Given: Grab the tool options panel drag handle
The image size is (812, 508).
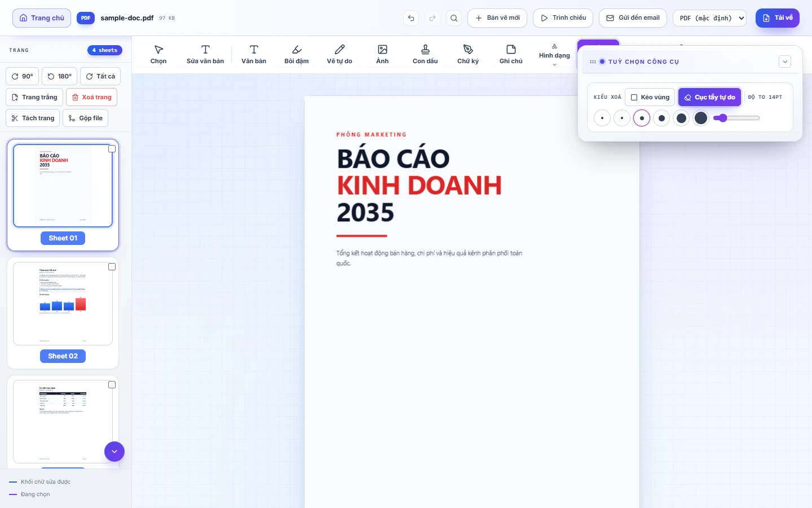Looking at the screenshot, I should click(x=593, y=62).
